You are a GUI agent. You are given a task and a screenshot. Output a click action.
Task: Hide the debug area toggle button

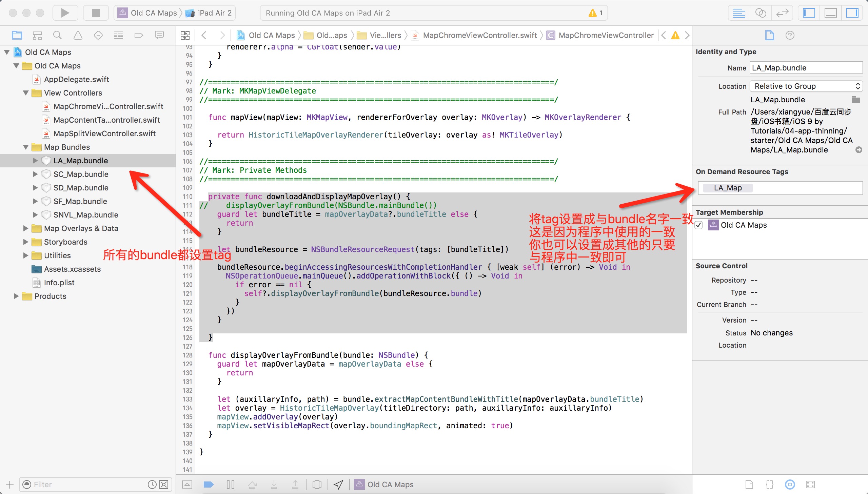187,485
